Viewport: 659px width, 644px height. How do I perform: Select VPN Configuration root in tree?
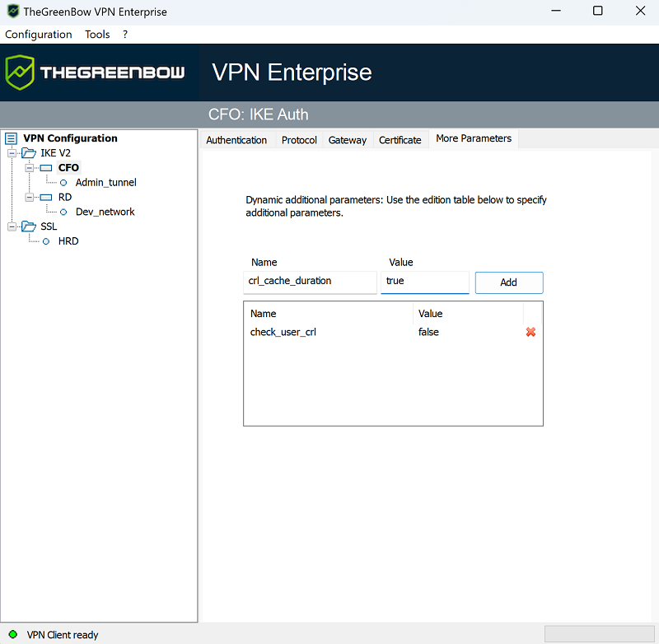(x=70, y=138)
